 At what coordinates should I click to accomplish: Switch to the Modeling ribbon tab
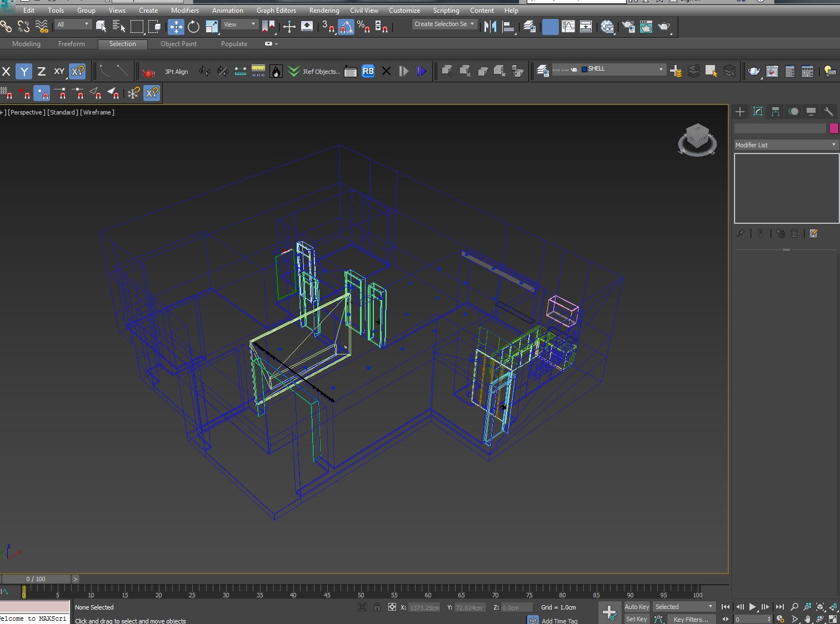point(26,43)
